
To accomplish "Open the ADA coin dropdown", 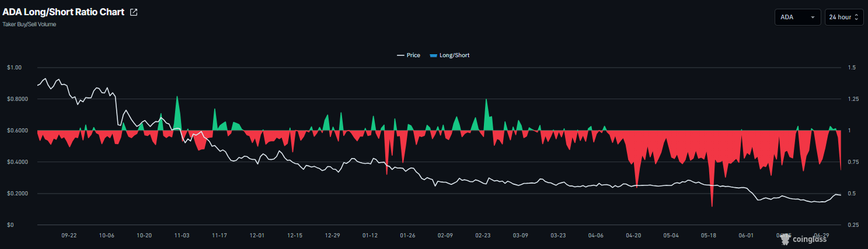I will pyautogui.click(x=798, y=17).
